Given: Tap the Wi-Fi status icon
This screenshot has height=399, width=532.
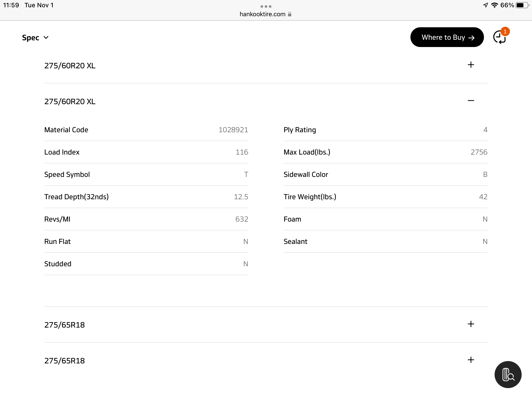Looking at the screenshot, I should (x=495, y=5).
